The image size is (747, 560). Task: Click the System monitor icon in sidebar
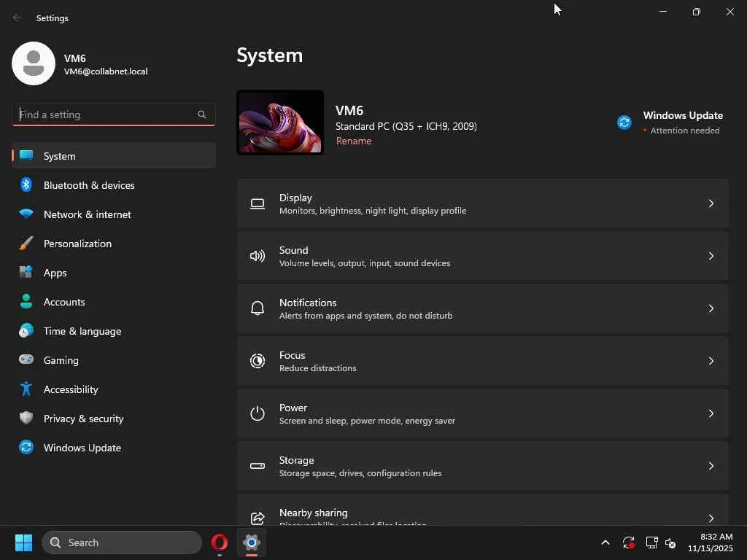pyautogui.click(x=26, y=156)
